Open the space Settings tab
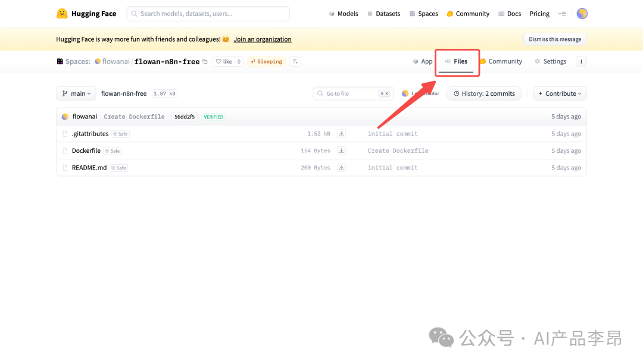Viewport: 643px width, 364px height. (550, 61)
